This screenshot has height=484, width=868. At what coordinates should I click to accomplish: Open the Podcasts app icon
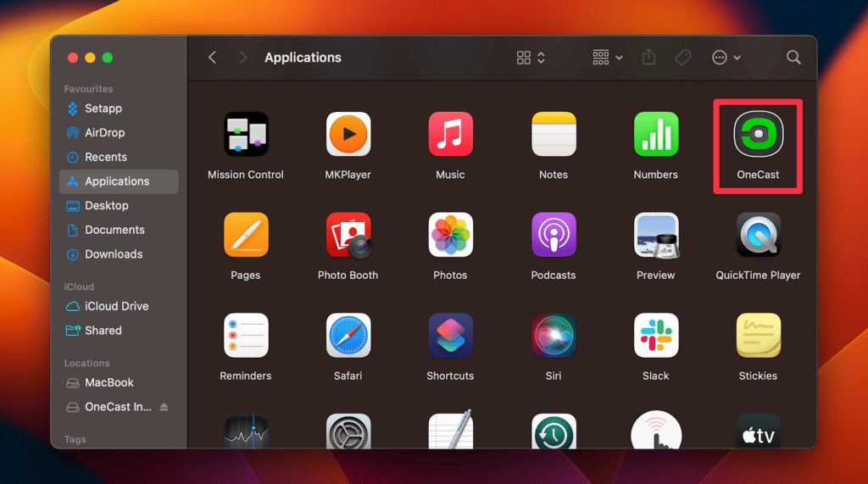click(554, 235)
